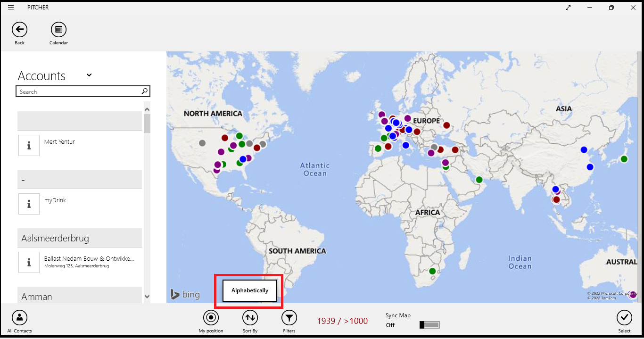Image resolution: width=644 pixels, height=339 pixels.
Task: Click the Aalsmeerderbrug group header
Action: click(x=79, y=238)
